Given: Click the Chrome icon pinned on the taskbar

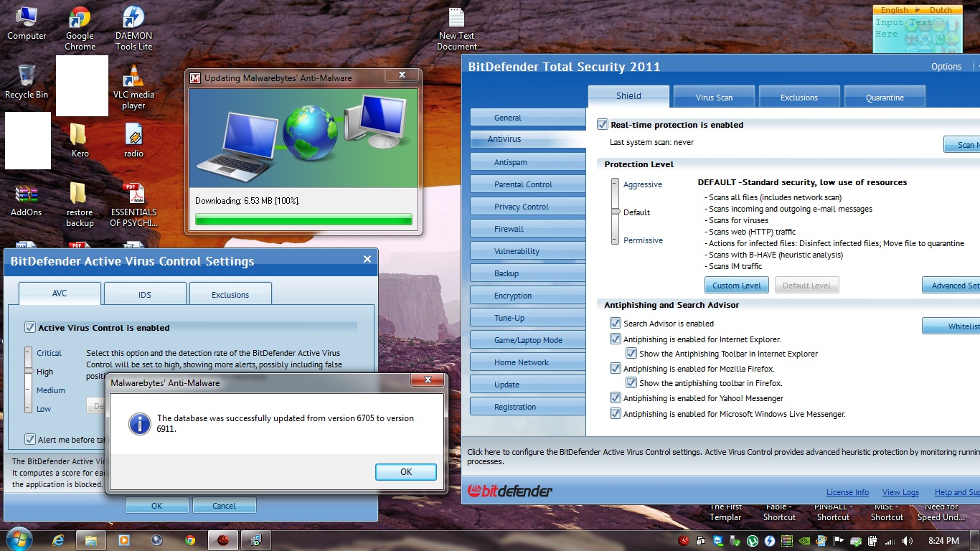Looking at the screenshot, I should (x=189, y=540).
